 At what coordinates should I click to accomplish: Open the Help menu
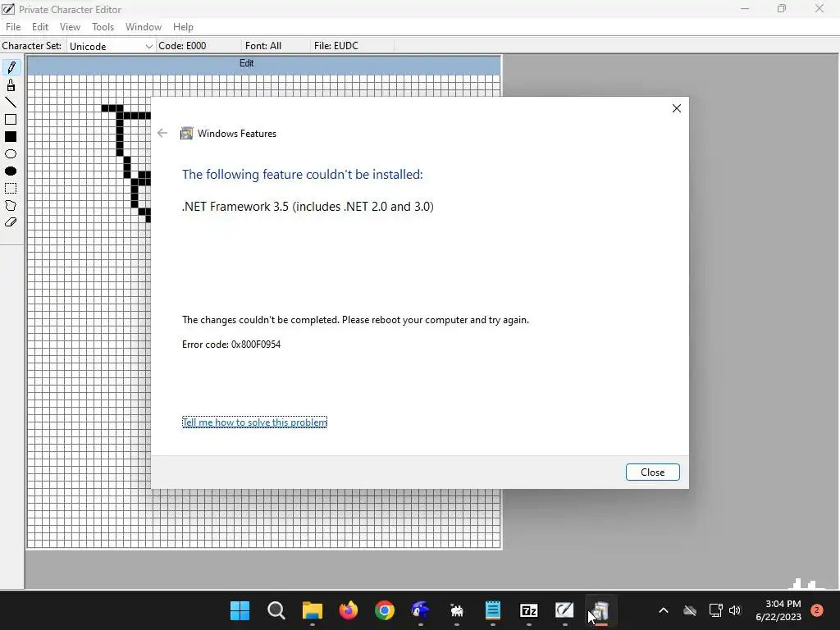pyautogui.click(x=183, y=27)
